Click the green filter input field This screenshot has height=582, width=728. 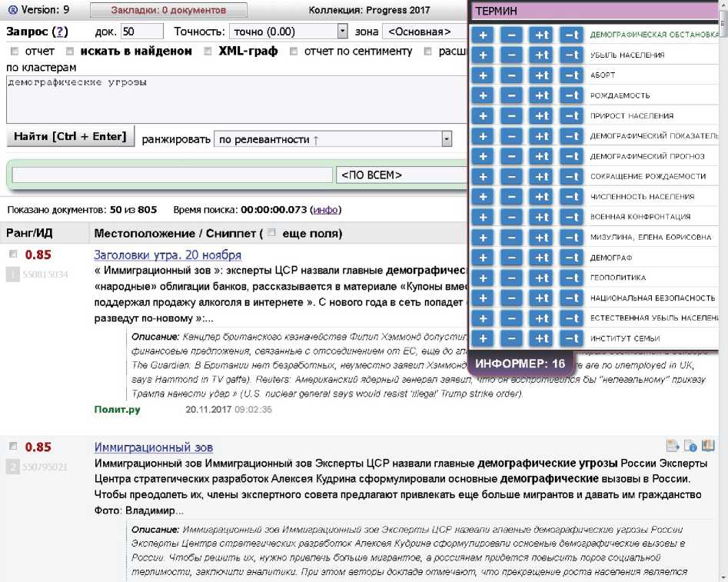172,175
